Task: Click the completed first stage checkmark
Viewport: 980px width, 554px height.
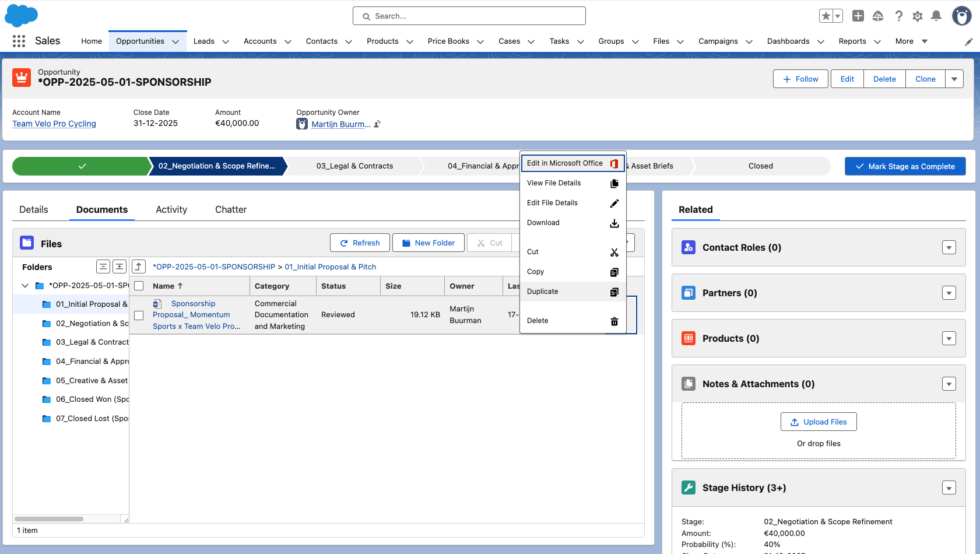Action: tap(82, 166)
